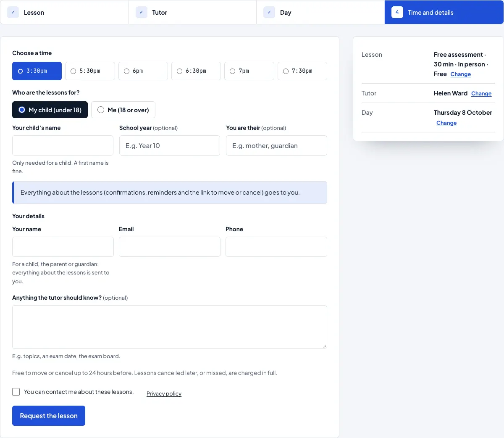Select Me (18 or over) option

coord(123,110)
